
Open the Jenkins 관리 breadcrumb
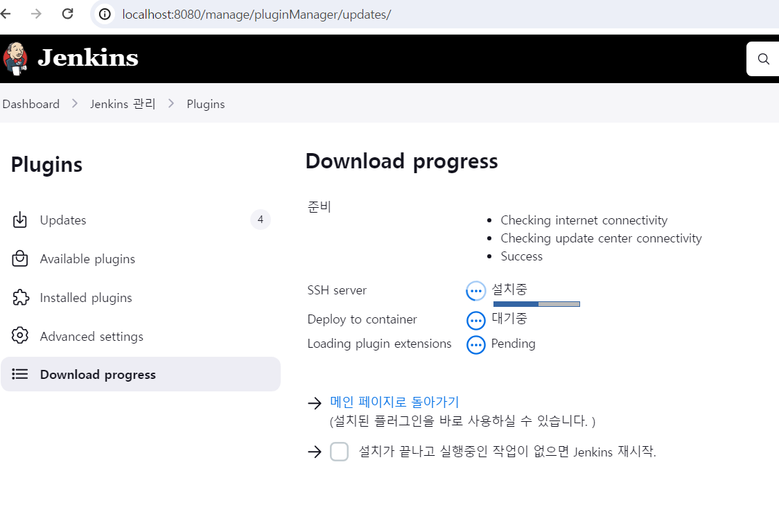coord(123,104)
